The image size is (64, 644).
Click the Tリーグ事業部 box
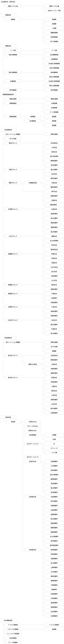(13, 642)
